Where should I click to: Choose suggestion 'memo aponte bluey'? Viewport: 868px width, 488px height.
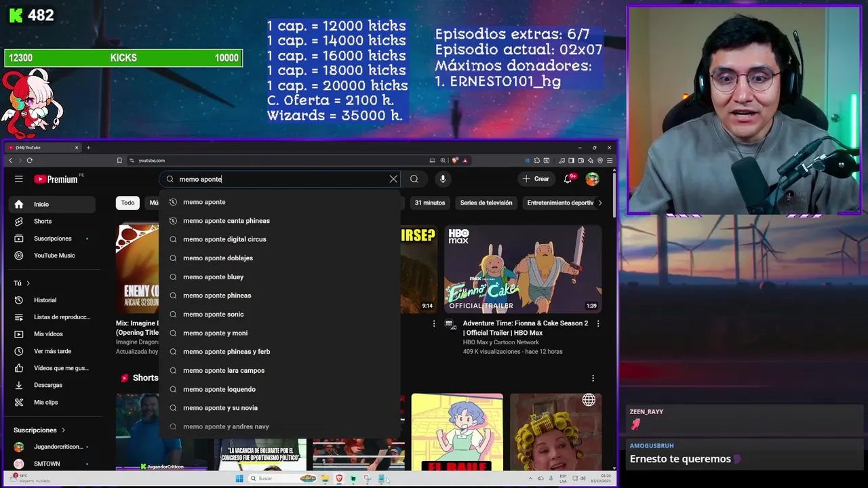pos(279,277)
